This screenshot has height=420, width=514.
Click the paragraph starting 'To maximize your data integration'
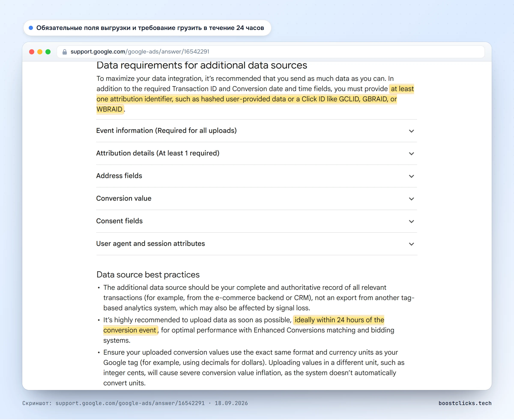click(255, 94)
